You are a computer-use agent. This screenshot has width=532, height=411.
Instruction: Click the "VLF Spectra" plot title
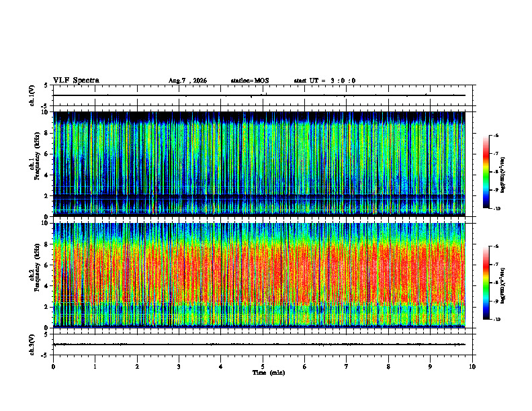76,81
